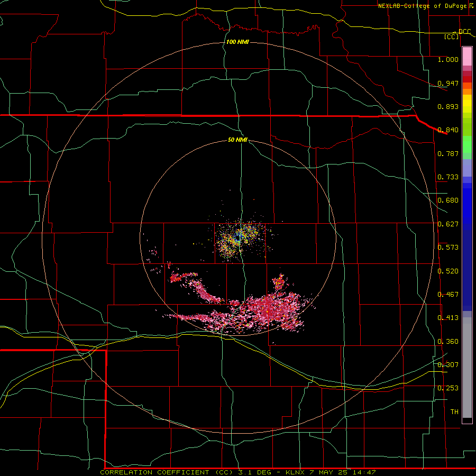This screenshot has width=476, height=476.
Task: Click the 1.000 value on the color scale
Action: pos(448,59)
